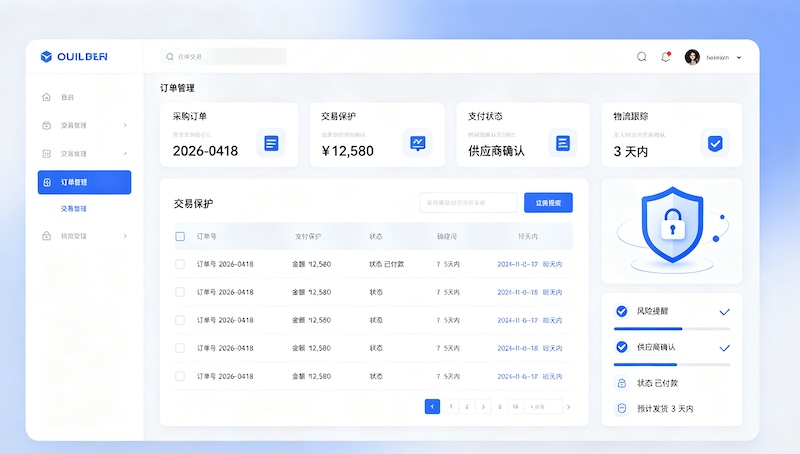Tick the checkbox of the second order row

coord(180,292)
